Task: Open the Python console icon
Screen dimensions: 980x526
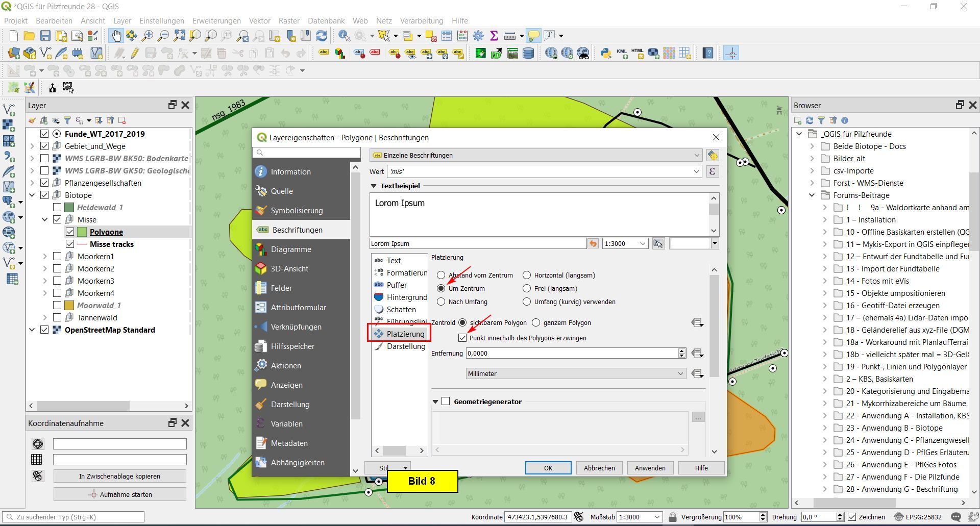Action: pos(606,53)
